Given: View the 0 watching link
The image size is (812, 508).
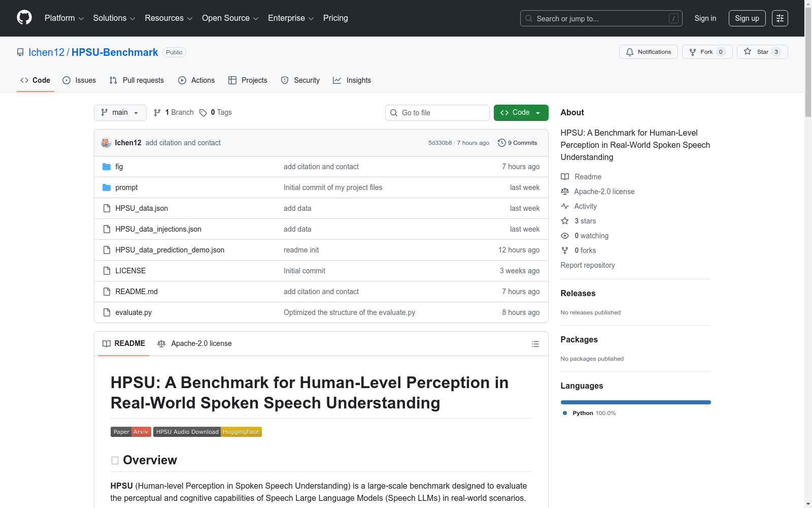Looking at the screenshot, I should 585,236.
